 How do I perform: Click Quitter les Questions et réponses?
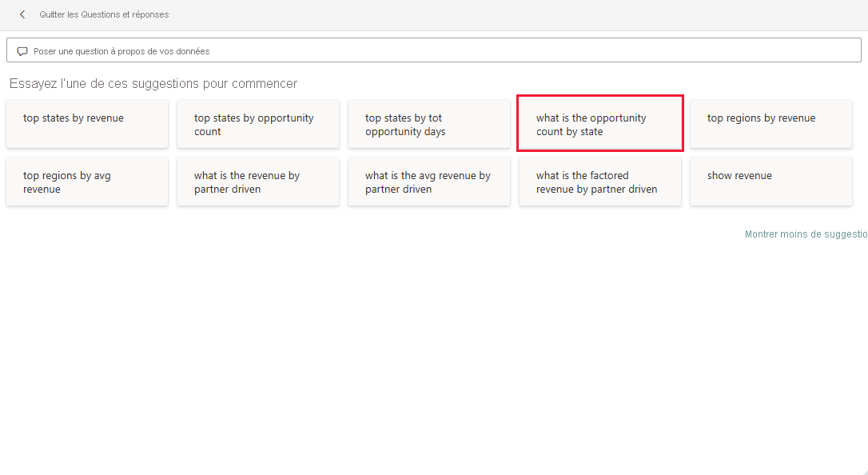point(104,14)
